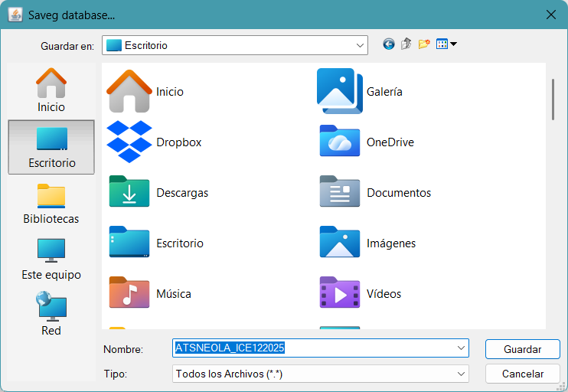Open the view menu icon
This screenshot has height=392, width=568.
pyautogui.click(x=446, y=44)
